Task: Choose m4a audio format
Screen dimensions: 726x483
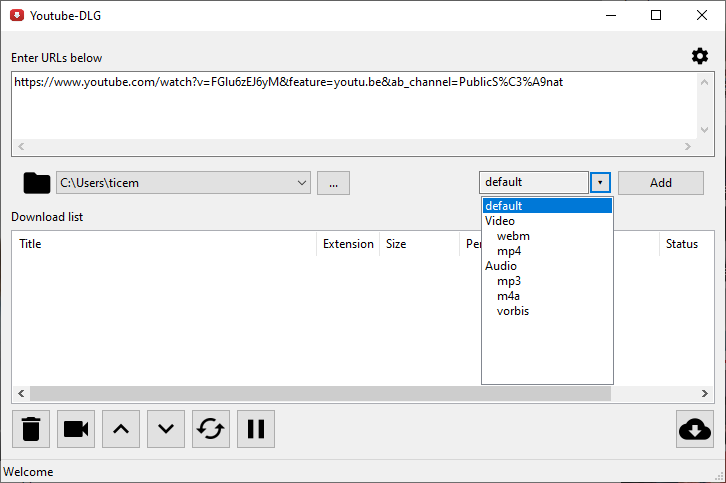Action: [x=508, y=296]
